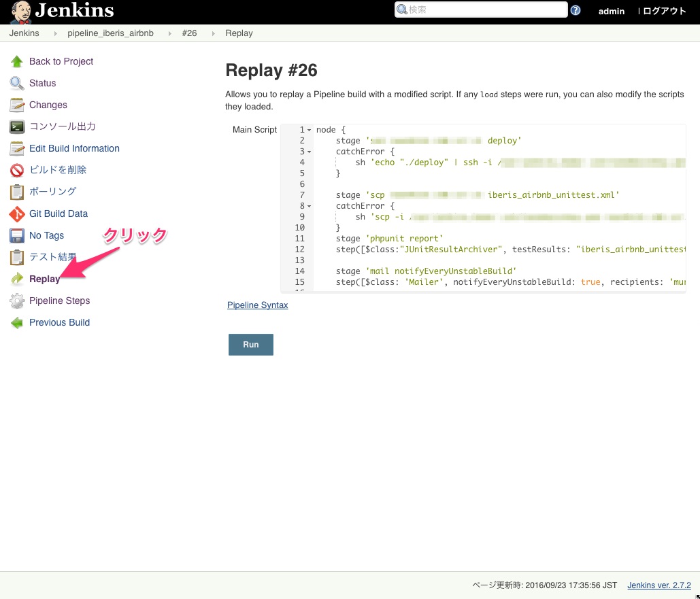The image size is (700, 599).
Task: Click the Jenkins butler logo icon
Action: point(20,12)
